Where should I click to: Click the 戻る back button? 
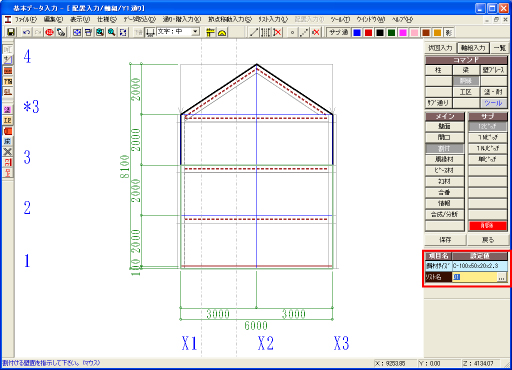[x=488, y=239]
